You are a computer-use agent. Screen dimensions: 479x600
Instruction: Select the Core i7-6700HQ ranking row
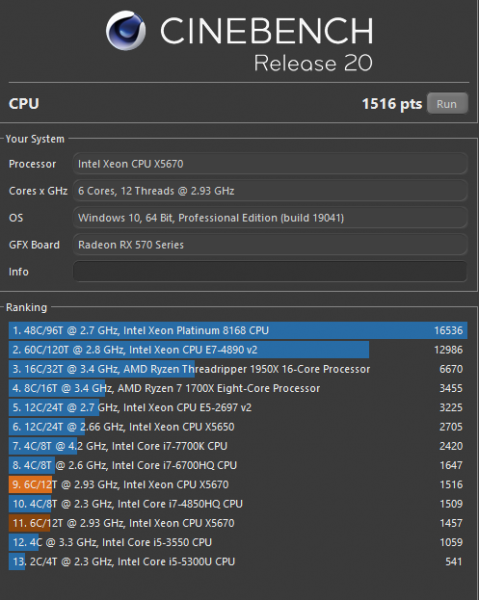tap(238, 465)
